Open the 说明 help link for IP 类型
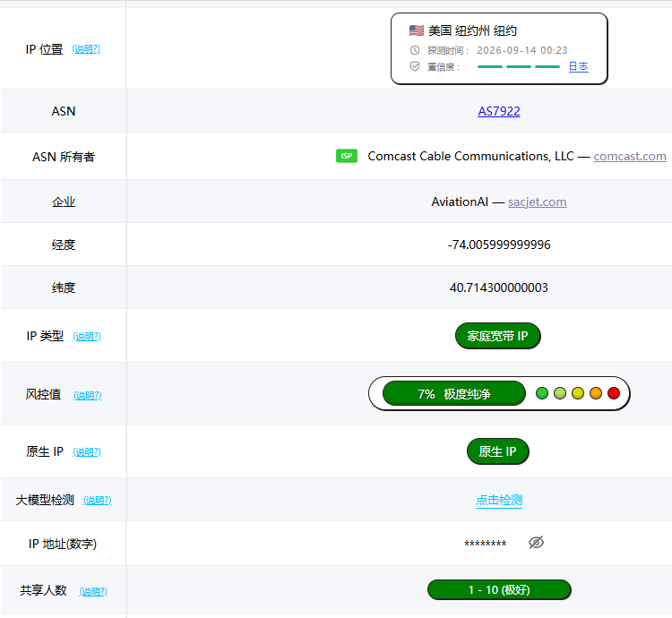Image resolution: width=672 pixels, height=618 pixels. (x=87, y=336)
